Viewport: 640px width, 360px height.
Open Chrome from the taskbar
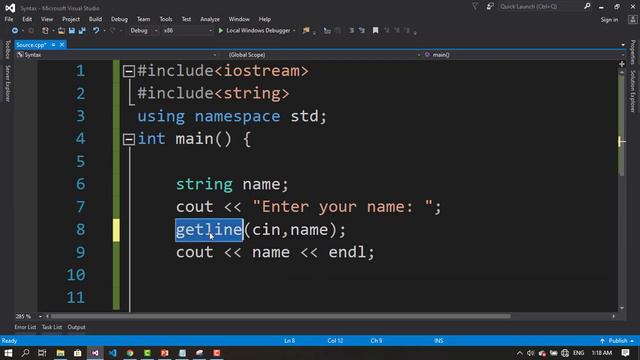tap(130, 353)
